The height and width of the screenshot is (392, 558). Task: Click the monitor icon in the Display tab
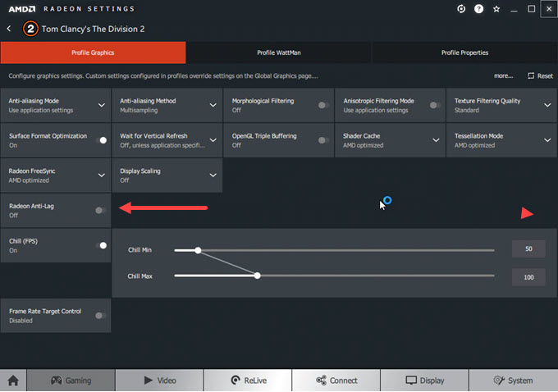[411, 381]
